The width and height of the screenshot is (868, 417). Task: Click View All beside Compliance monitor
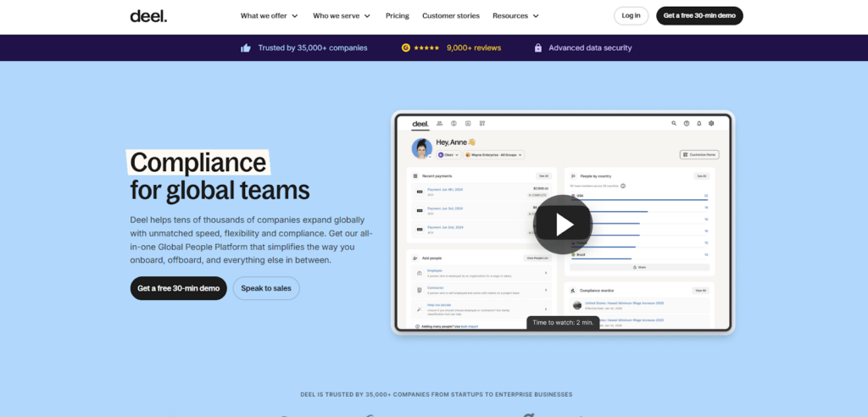point(700,290)
